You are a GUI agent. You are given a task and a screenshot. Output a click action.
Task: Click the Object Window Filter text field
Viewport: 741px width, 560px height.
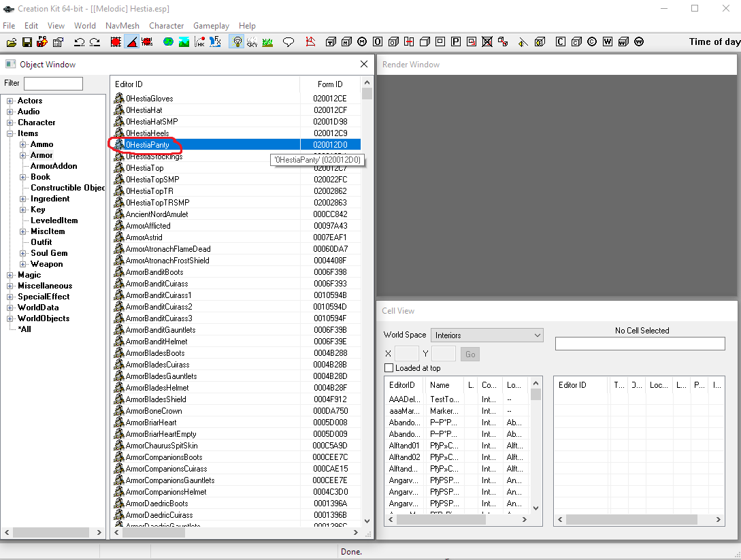click(x=53, y=84)
